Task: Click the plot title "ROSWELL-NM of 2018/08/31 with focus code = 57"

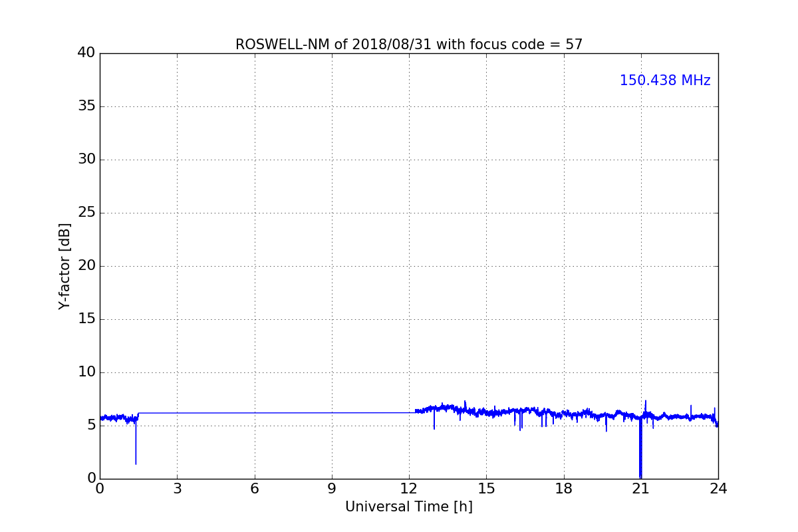Action: tap(409, 45)
